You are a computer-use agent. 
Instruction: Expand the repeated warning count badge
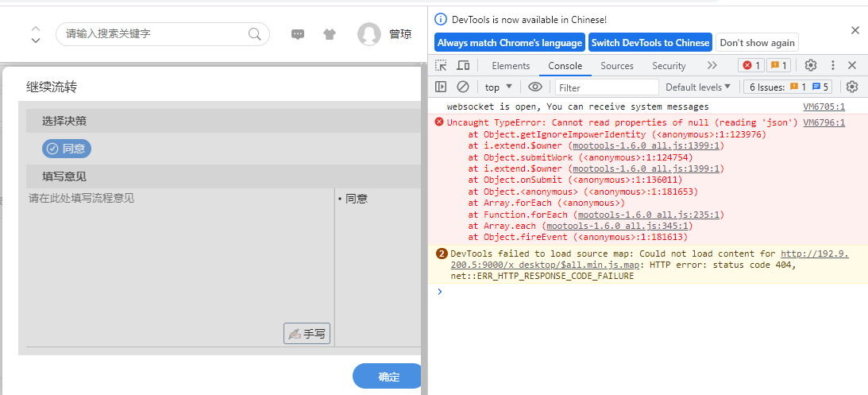coord(442,254)
